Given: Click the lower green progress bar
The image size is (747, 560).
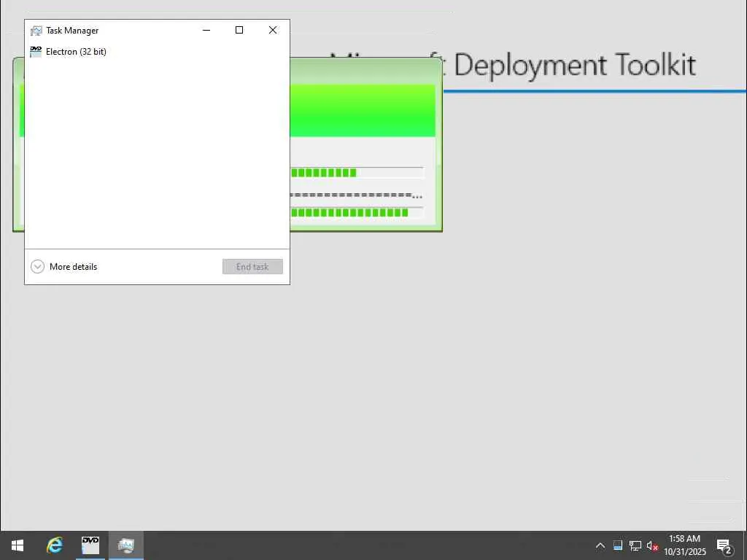Looking at the screenshot, I should tap(356, 212).
